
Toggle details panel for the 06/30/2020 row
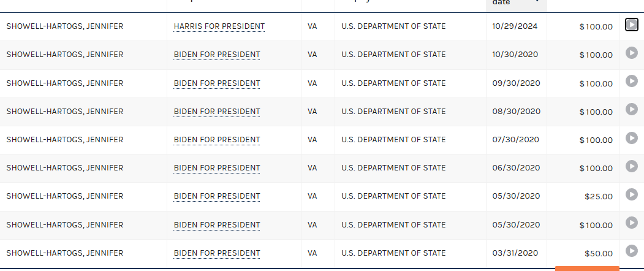click(x=631, y=166)
